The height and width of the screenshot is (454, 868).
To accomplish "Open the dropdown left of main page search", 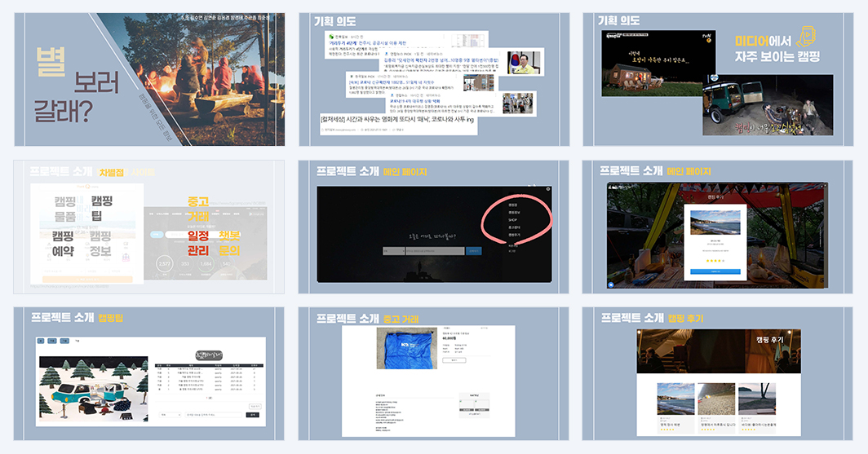I will pyautogui.click(x=393, y=251).
